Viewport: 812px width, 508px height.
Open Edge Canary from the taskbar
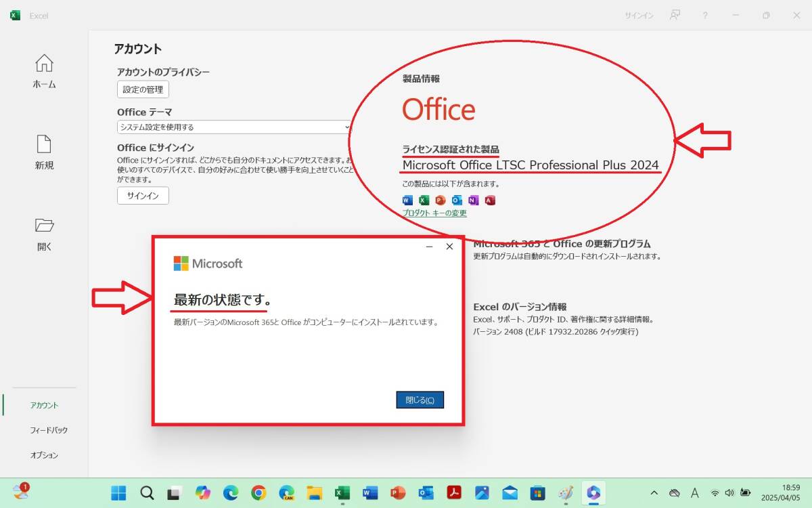tap(286, 492)
